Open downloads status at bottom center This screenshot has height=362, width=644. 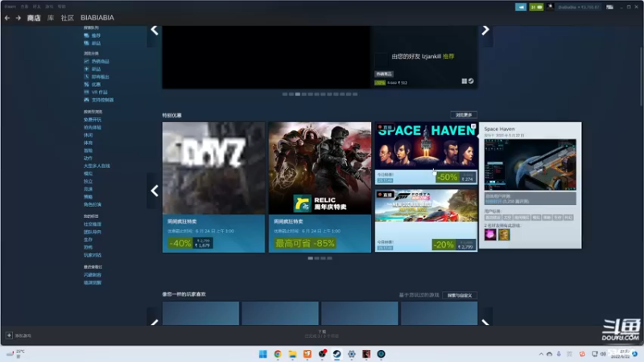(322, 334)
